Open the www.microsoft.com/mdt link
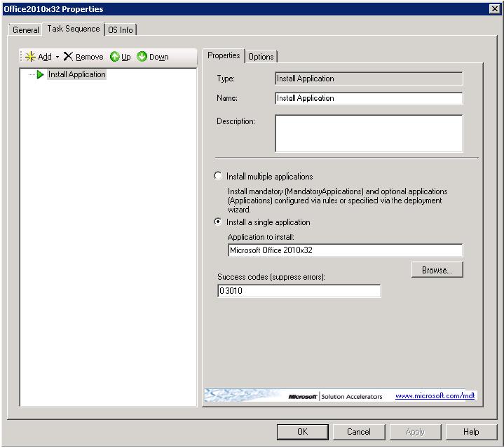The height and width of the screenshot is (448, 504). (435, 395)
